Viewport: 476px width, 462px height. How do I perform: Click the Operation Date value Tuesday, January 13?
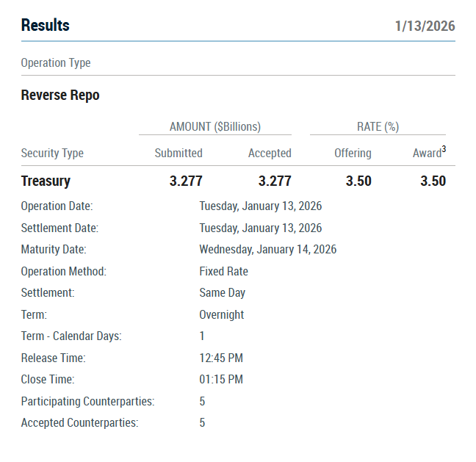(x=261, y=206)
